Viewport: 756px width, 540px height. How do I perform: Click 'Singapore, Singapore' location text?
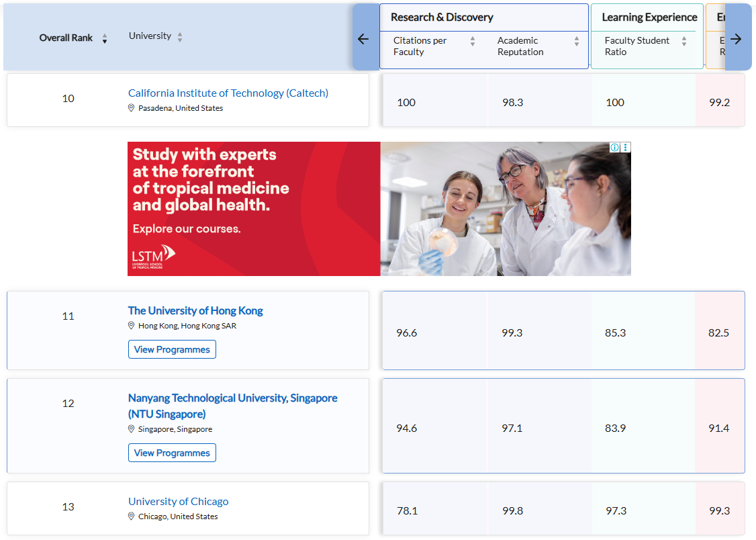(x=175, y=429)
